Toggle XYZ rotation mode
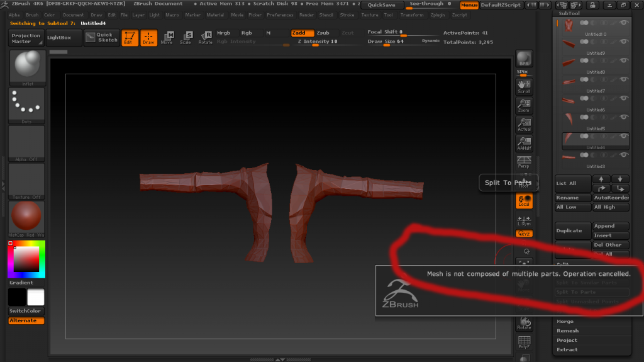 tap(524, 234)
